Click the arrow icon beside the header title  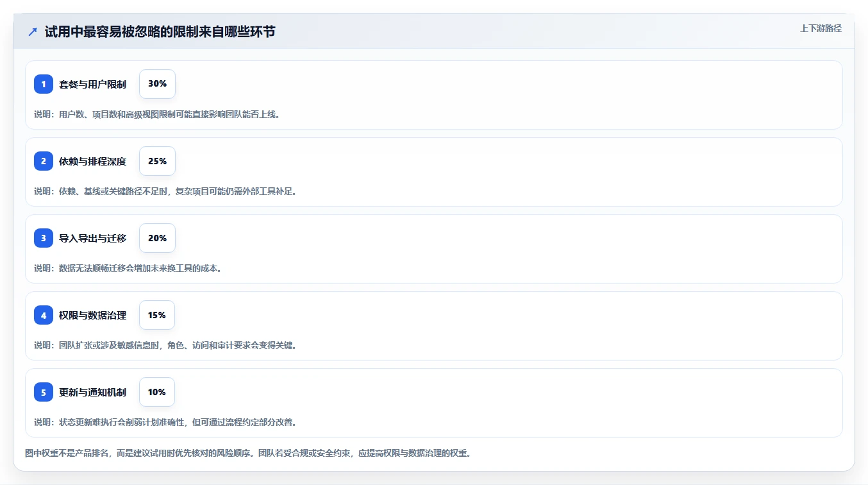point(33,31)
